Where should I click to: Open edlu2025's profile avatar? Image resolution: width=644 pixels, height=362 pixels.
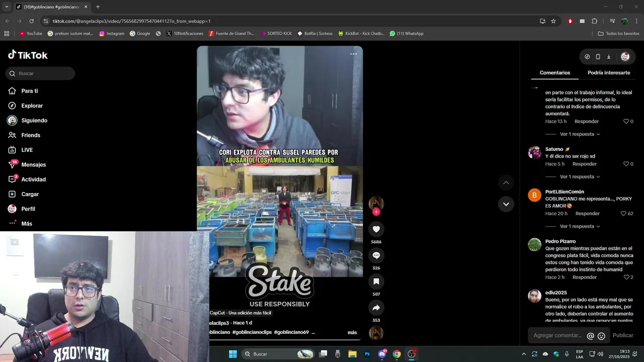(x=534, y=296)
